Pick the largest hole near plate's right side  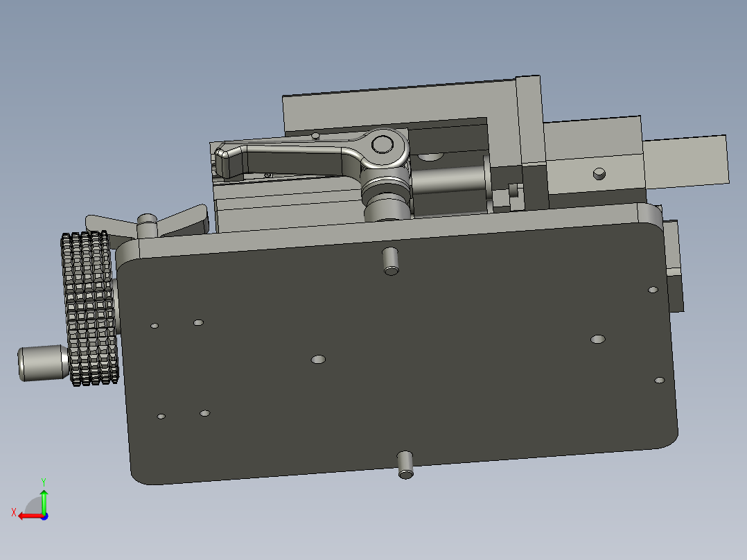coord(598,340)
